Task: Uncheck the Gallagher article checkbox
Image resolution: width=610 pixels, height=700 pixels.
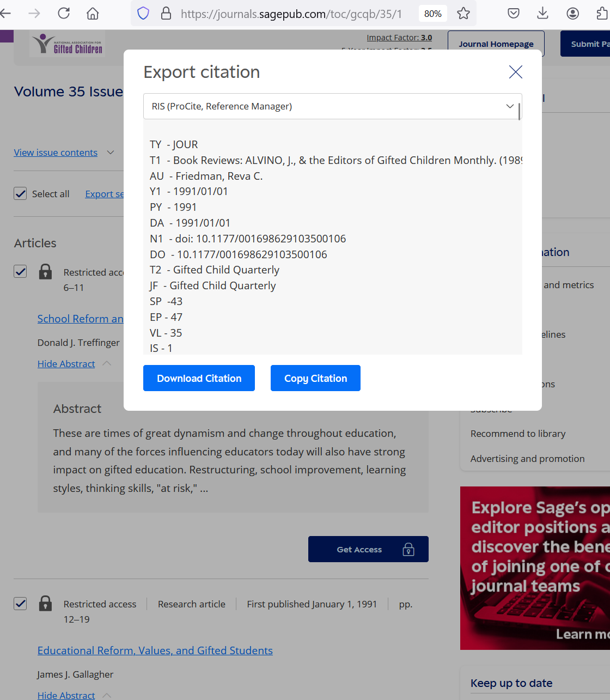Action: coord(20,604)
